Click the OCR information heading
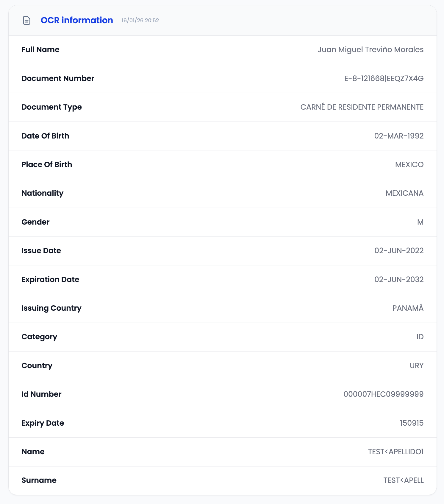The height and width of the screenshot is (504, 444). tap(77, 20)
